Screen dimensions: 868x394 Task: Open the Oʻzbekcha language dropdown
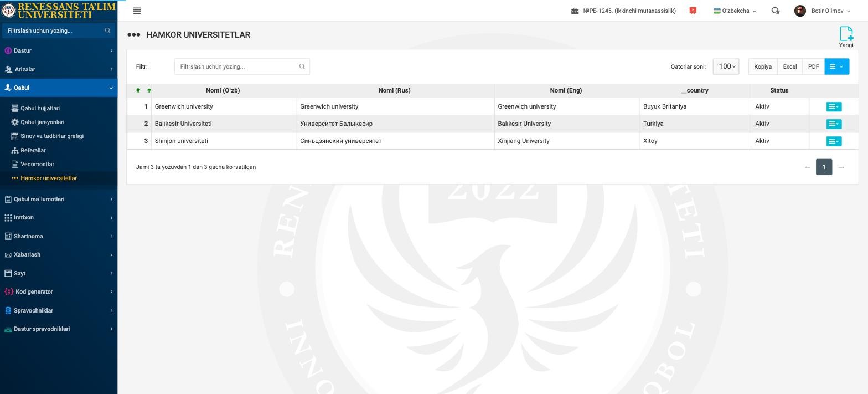coord(735,11)
